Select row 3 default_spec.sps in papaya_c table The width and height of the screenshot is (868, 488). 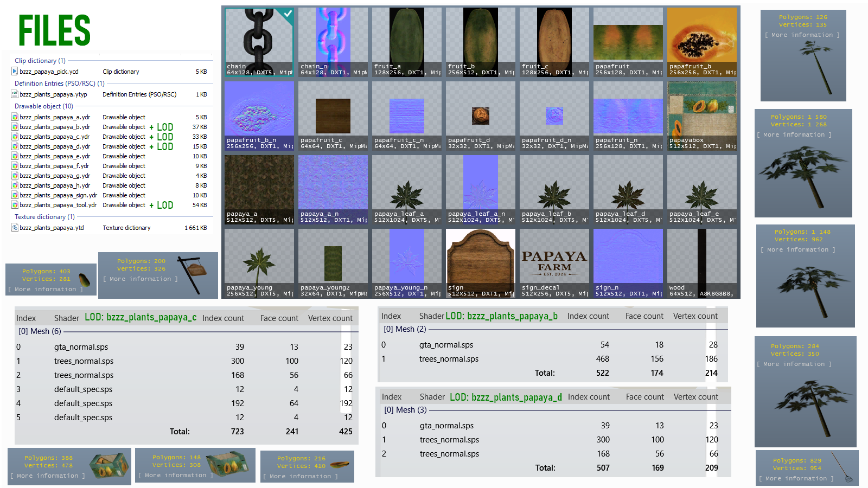pos(184,389)
